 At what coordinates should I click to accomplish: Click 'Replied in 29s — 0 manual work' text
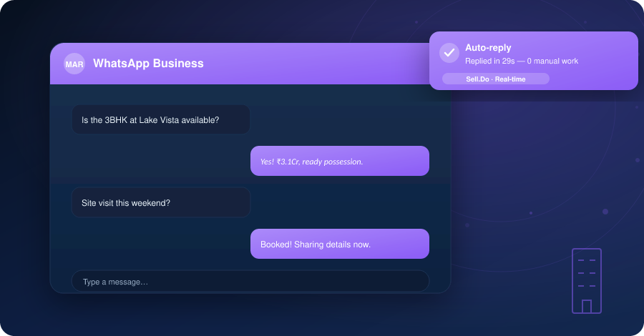coord(522,61)
